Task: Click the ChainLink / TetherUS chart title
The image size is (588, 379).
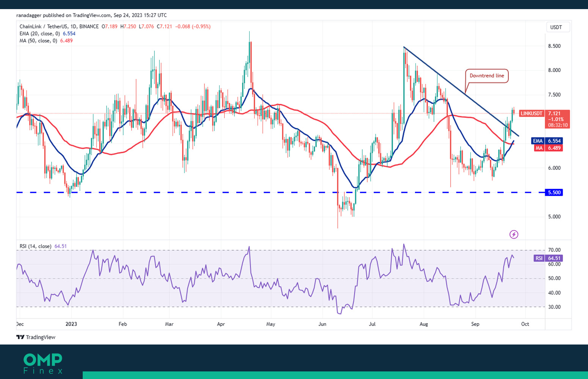Action: pos(59,27)
